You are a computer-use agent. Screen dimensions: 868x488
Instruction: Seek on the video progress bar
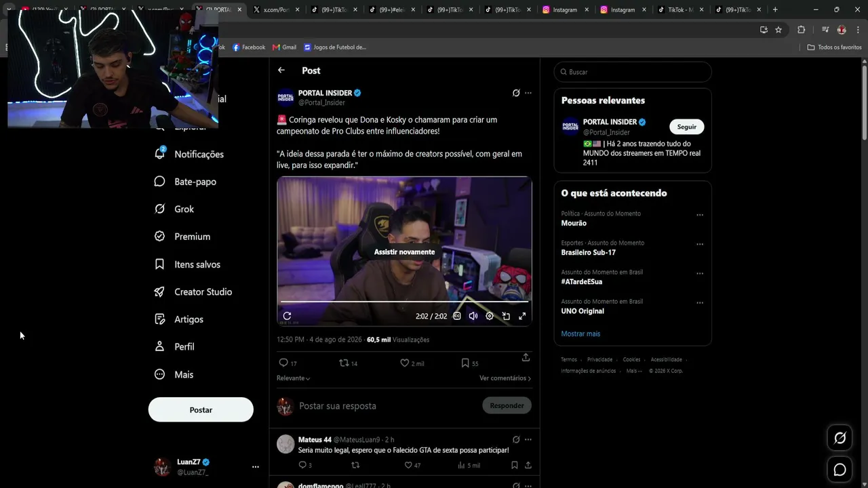pyautogui.click(x=404, y=302)
